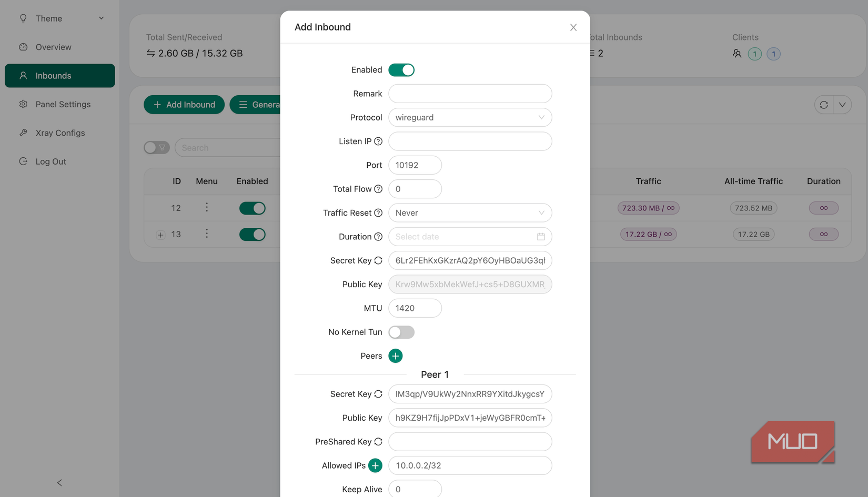Regenerate Peer 1 Secret Key
Viewport: 868px width, 497px height.
[378, 394]
